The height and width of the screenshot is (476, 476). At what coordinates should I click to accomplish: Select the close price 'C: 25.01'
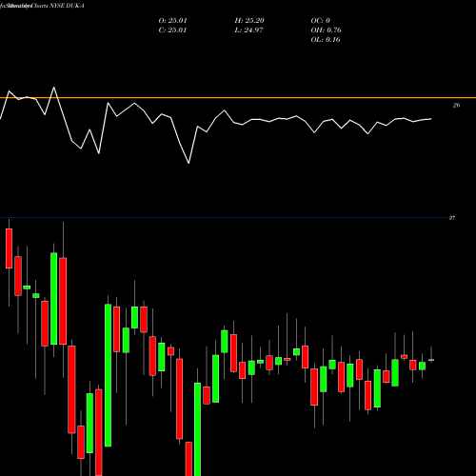click(x=172, y=30)
